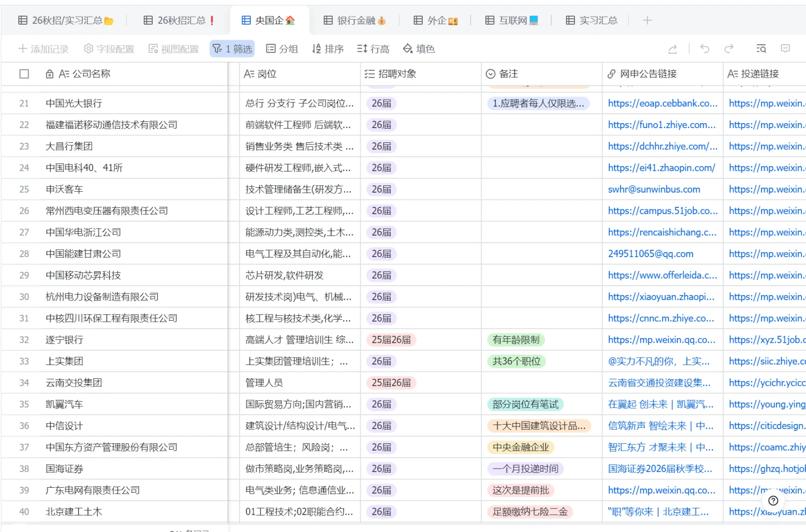Click 添加记录 to add a record
The width and height of the screenshot is (806, 532).
pos(43,49)
